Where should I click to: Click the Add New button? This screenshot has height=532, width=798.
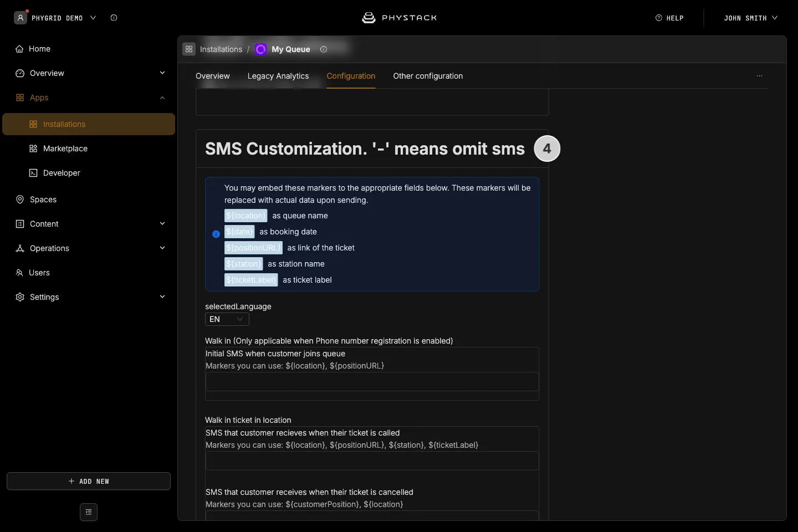tap(89, 481)
